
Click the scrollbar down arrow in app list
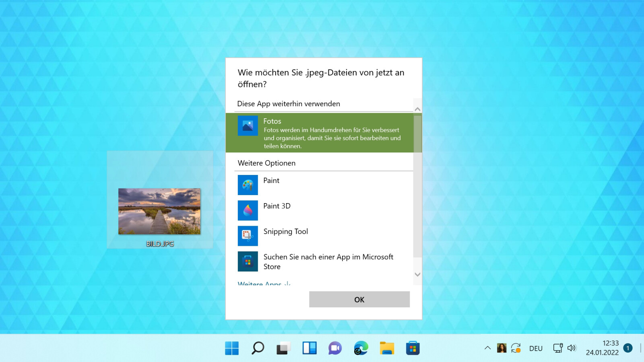pyautogui.click(x=417, y=274)
